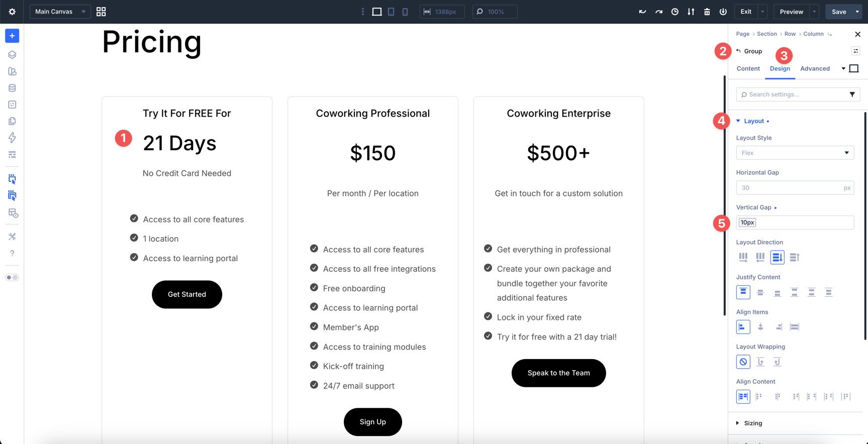Select Justify Content center option
Image resolution: width=868 pixels, height=444 pixels.
coord(760,292)
